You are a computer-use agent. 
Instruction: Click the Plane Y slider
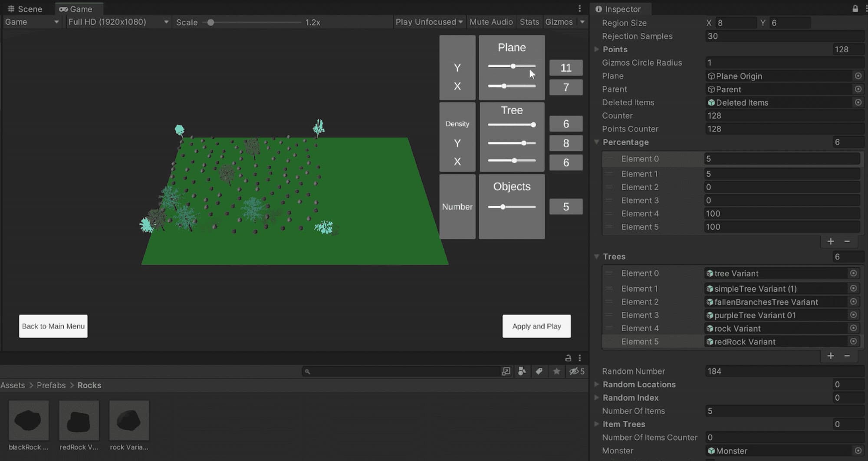pyautogui.click(x=512, y=66)
